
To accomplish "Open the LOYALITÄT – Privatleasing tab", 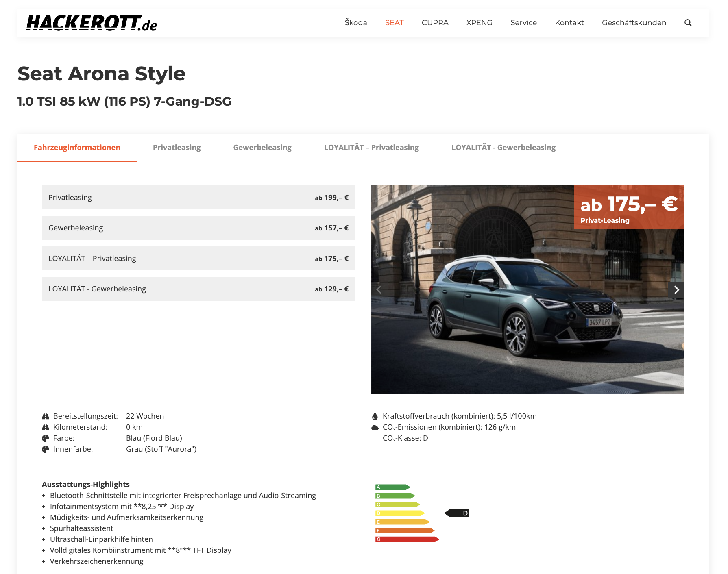I will click(x=371, y=148).
